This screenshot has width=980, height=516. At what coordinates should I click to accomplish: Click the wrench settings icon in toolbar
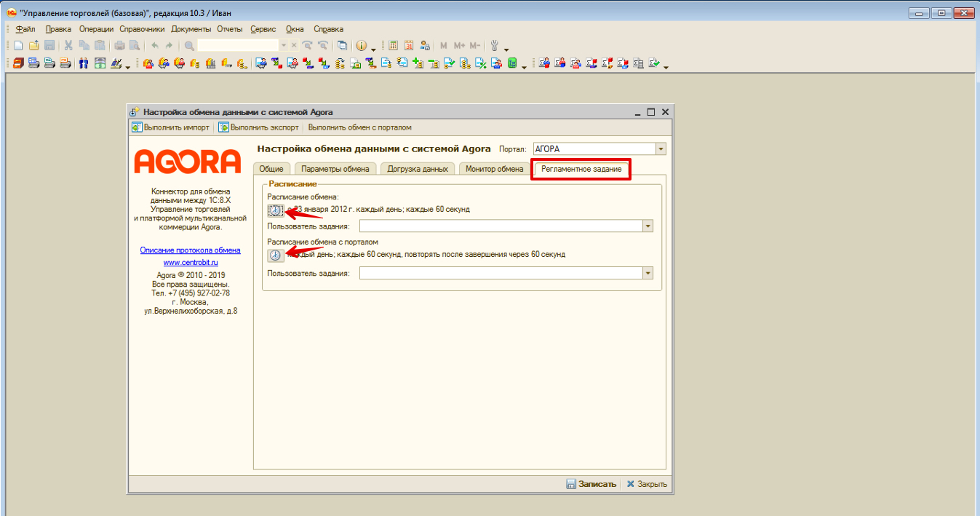point(495,45)
